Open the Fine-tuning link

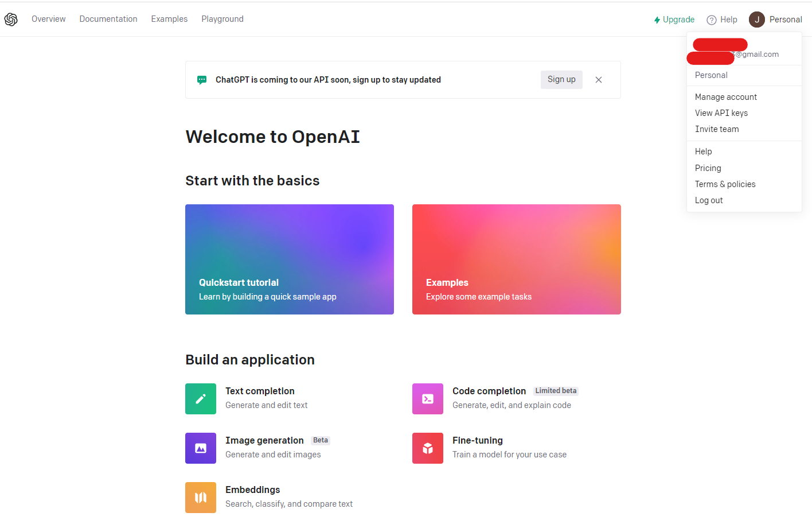pos(478,440)
